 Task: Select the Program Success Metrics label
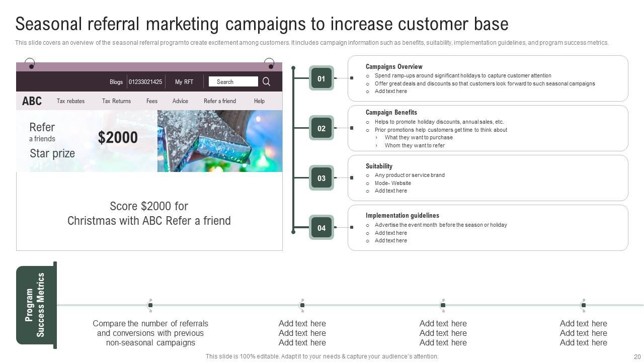coord(35,305)
